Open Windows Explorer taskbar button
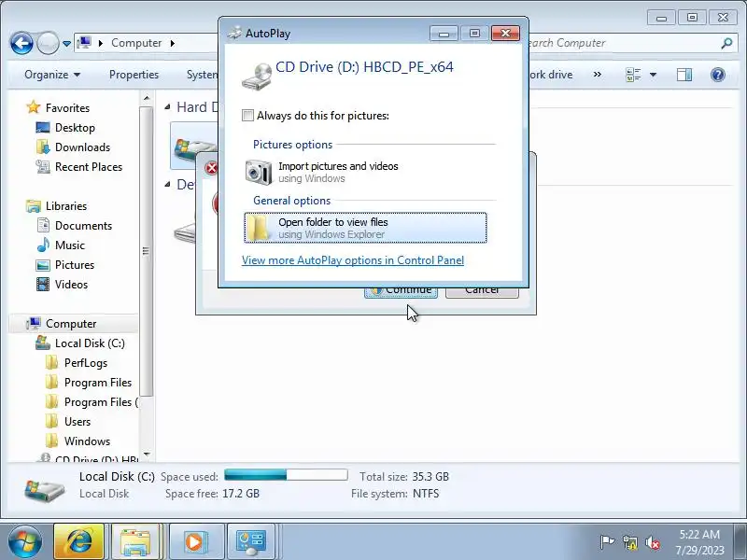 tap(135, 541)
